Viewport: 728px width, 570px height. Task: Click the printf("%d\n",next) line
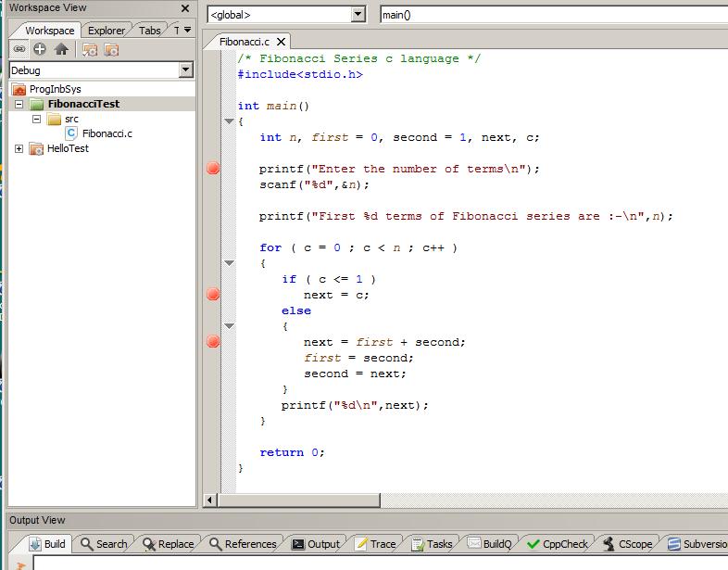[x=355, y=405]
